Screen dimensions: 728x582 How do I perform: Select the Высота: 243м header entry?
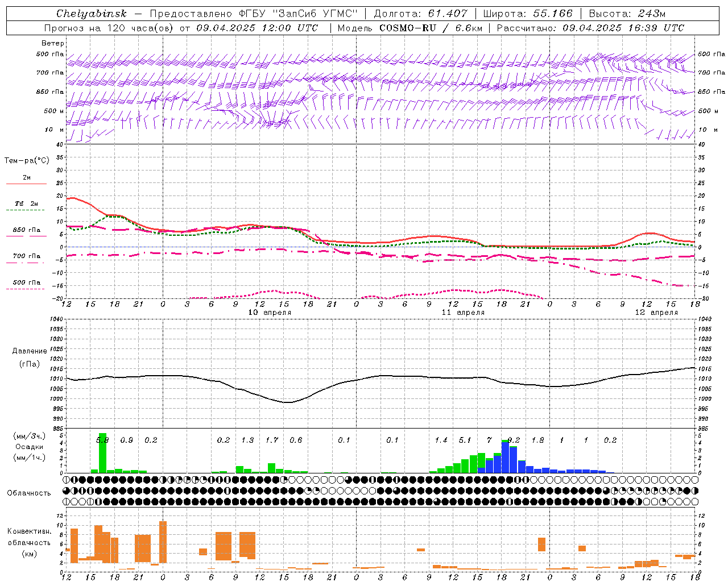pyautogui.click(x=627, y=14)
